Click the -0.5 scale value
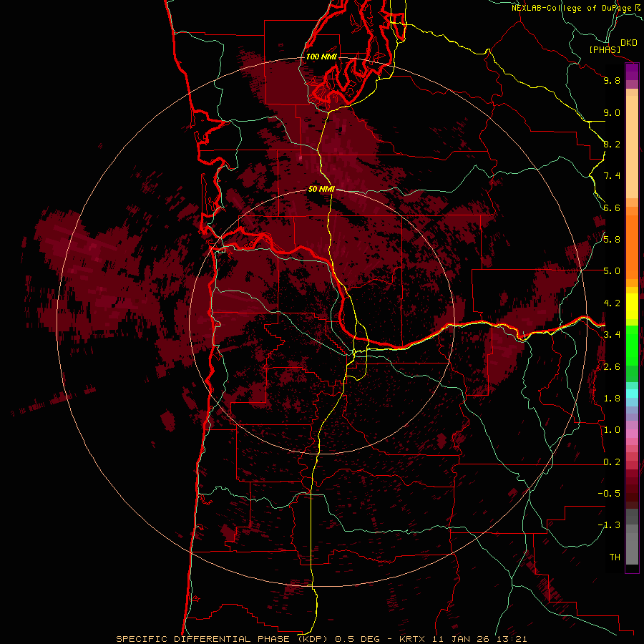Screen dimensions: 644x644 (x=609, y=494)
